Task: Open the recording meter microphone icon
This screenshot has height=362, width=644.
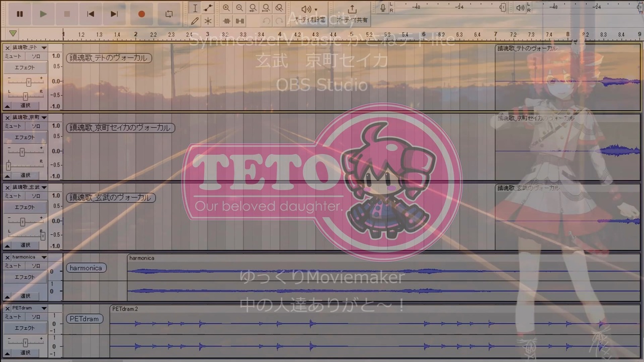Action: (384, 8)
